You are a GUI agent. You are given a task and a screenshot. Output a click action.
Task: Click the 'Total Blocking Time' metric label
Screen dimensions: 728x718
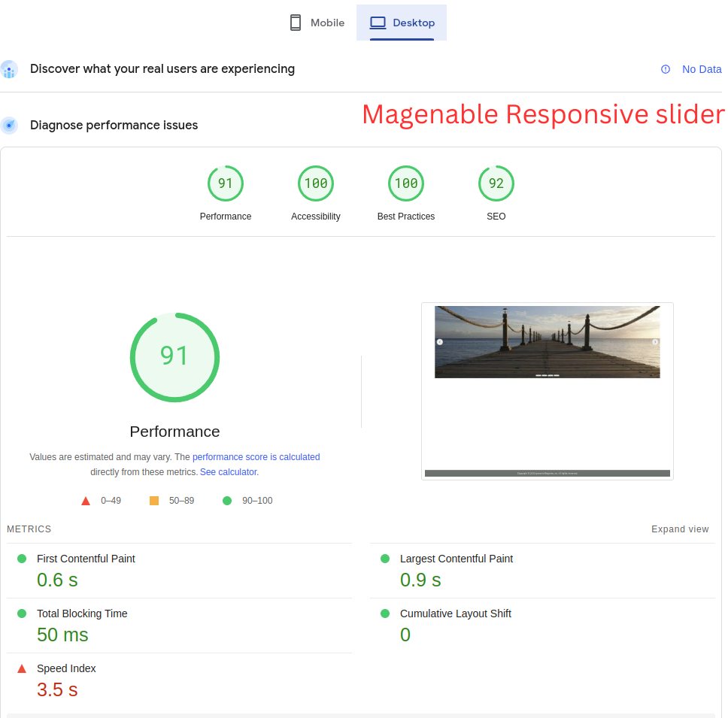tap(82, 613)
